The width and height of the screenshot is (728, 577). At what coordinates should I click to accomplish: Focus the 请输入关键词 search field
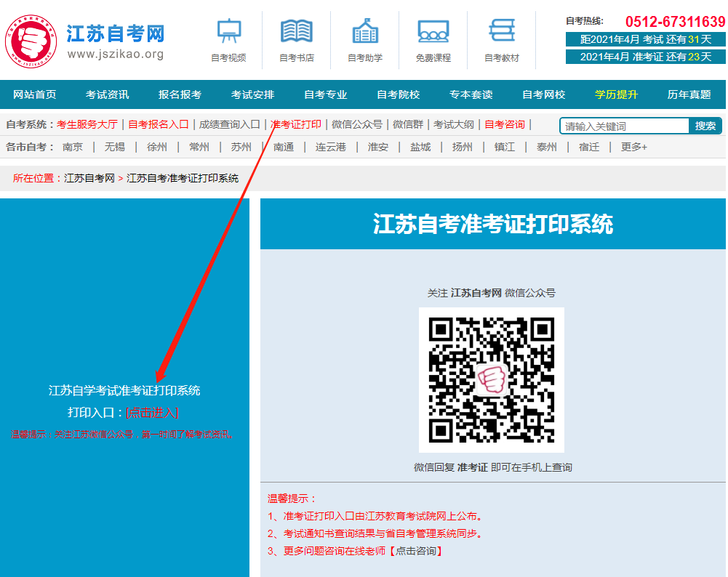(625, 126)
